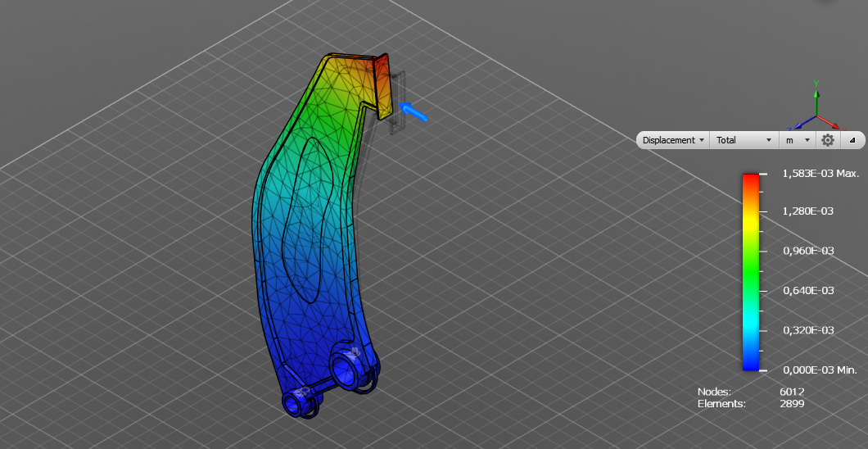The height and width of the screenshot is (449, 868).
Task: Click the 1,583E-03 Max. legend value
Action: pos(821,173)
